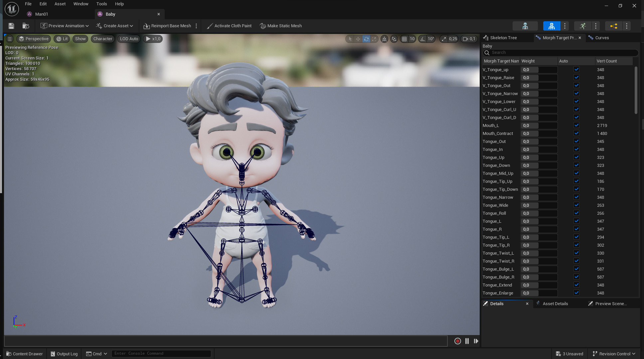Pause the preview playback
The image size is (644, 359).
pyautogui.click(x=467, y=341)
